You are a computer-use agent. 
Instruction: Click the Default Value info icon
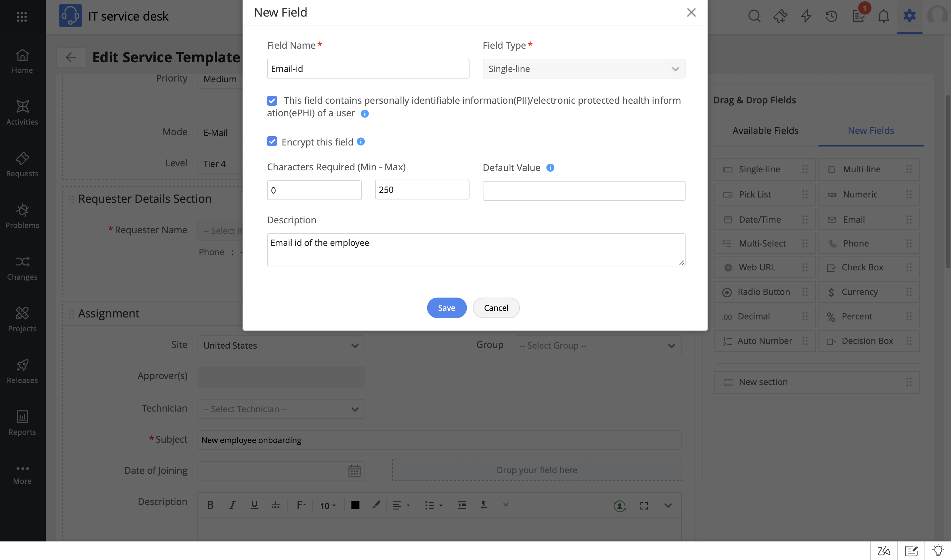550,168
